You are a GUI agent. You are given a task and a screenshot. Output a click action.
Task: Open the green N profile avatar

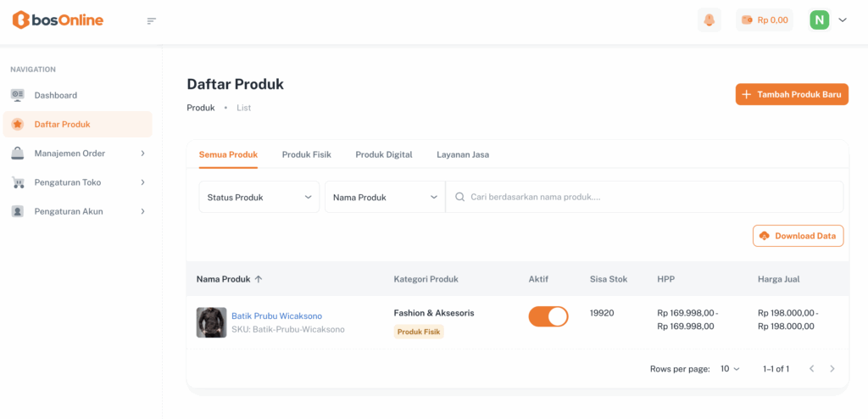[x=819, y=20]
